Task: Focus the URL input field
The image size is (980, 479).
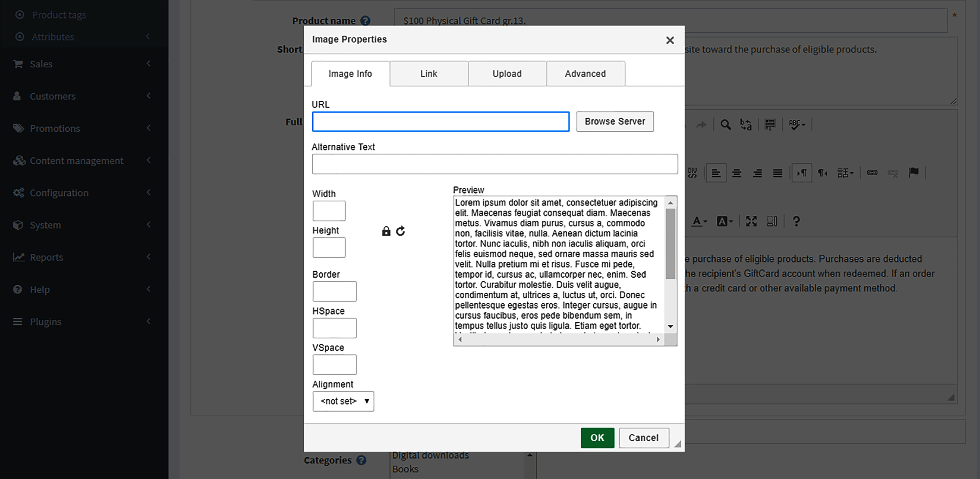Action: 440,122
